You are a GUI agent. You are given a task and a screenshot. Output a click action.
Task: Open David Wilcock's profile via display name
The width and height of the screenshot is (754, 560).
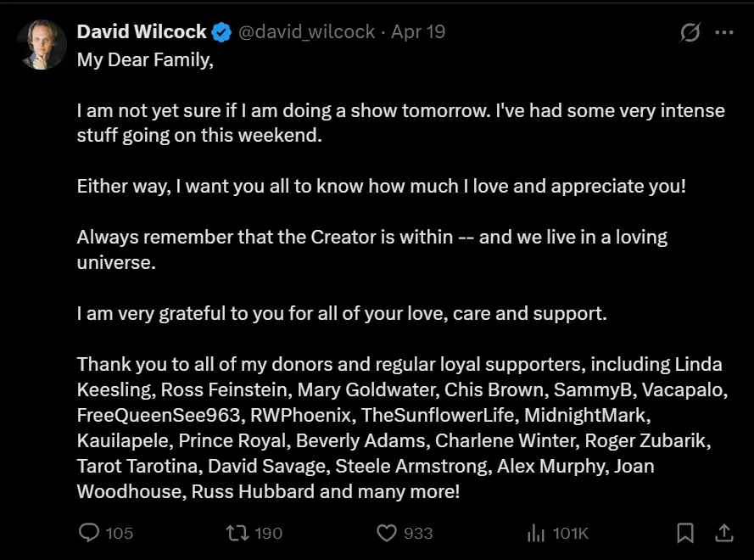(x=142, y=31)
